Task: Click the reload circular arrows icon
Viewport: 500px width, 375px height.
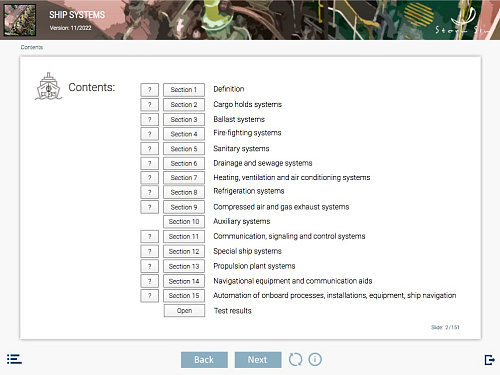Action: pos(295,359)
